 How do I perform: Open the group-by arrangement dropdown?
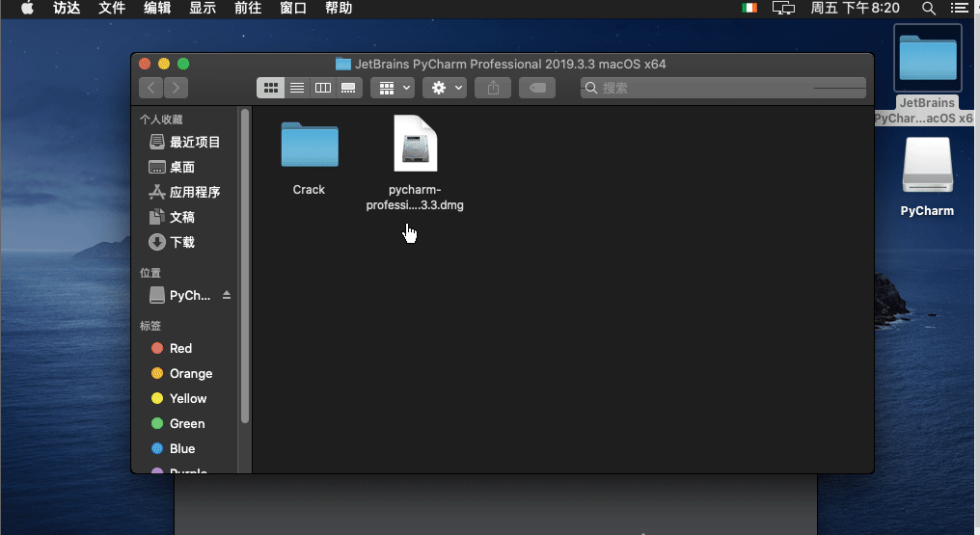pyautogui.click(x=393, y=88)
